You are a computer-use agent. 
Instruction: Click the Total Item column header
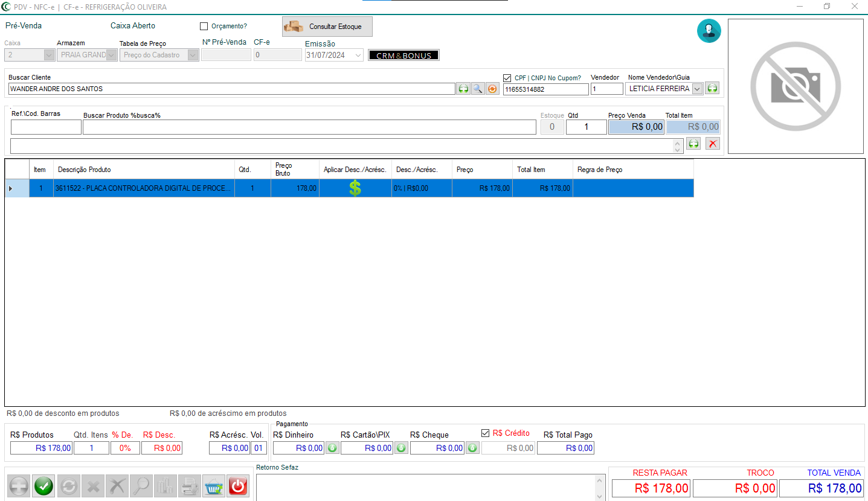(542, 170)
